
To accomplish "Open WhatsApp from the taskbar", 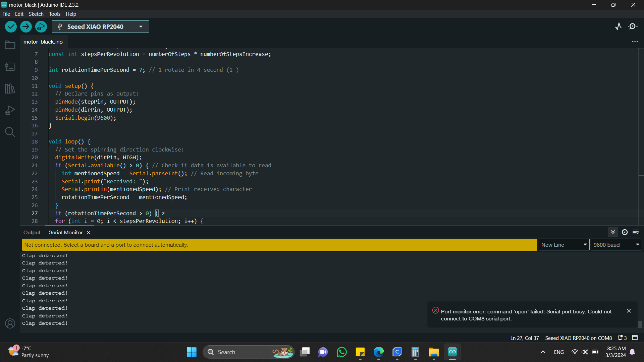I will [x=341, y=352].
